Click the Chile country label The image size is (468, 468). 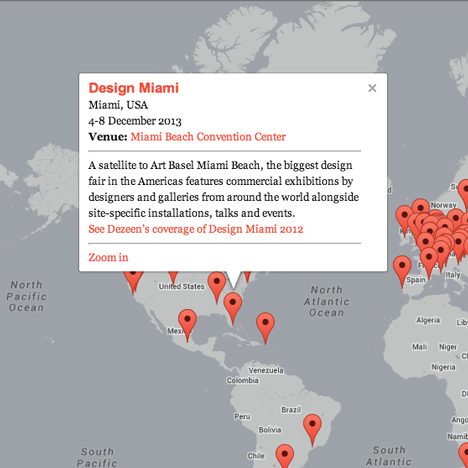(256, 456)
